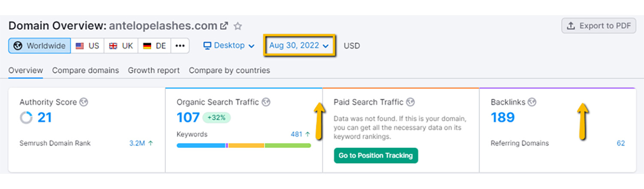This screenshot has height=189, width=644.
Task: Switch to Compare domains tab
Action: click(85, 70)
